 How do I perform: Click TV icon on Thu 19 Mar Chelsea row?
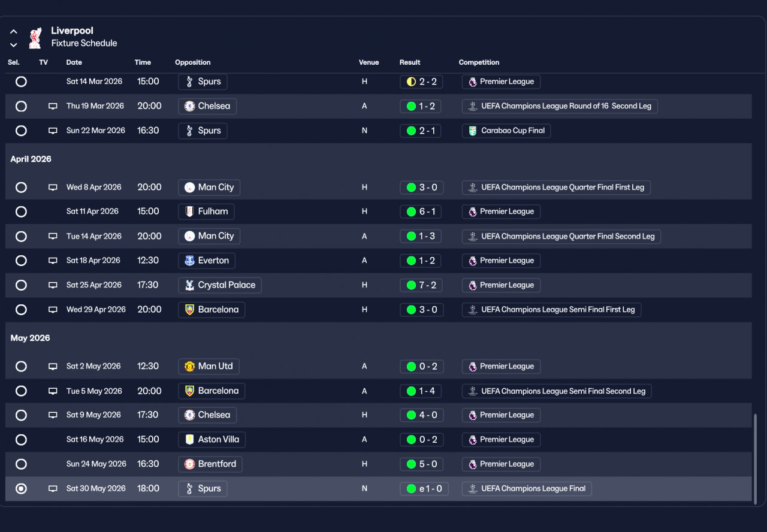(x=53, y=106)
